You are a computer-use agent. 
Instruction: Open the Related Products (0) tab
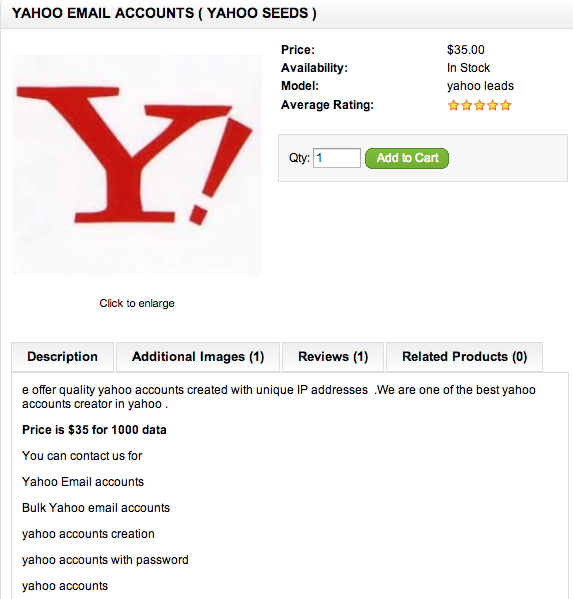tap(465, 357)
